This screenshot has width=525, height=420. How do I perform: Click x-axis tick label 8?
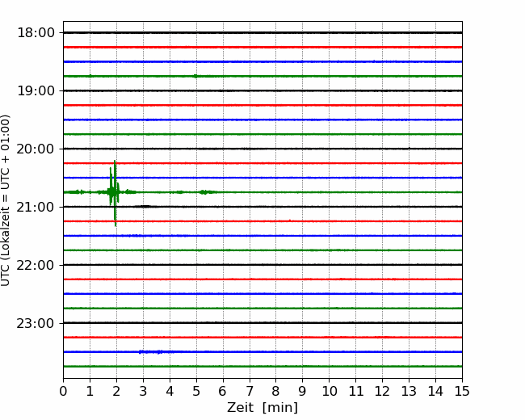276,391
